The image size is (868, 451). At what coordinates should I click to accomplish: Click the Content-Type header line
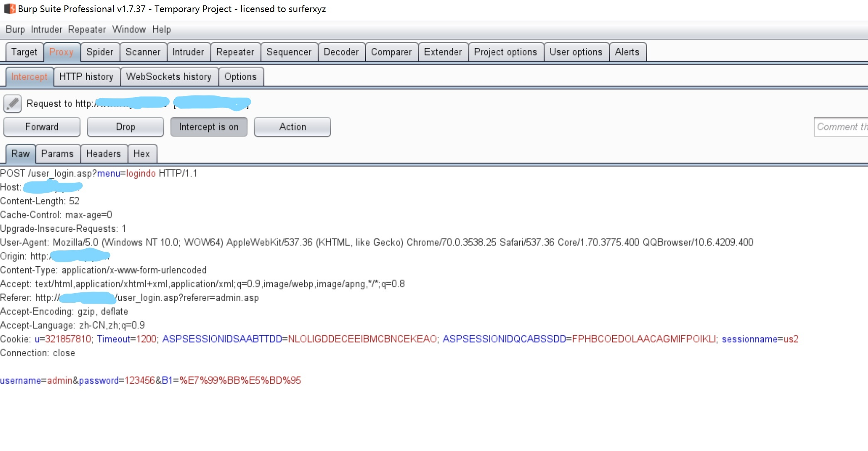tap(103, 270)
